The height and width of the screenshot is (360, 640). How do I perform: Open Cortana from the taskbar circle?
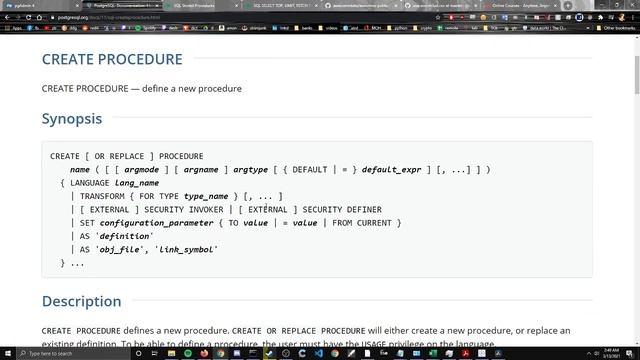(x=138, y=353)
